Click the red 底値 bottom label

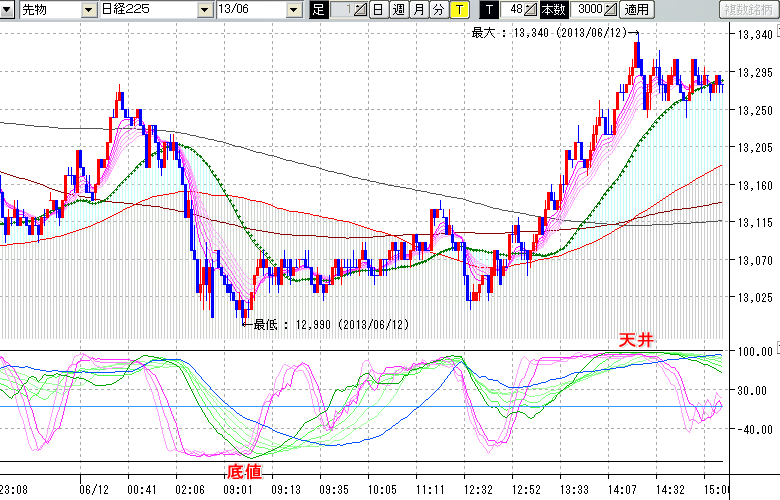click(244, 470)
